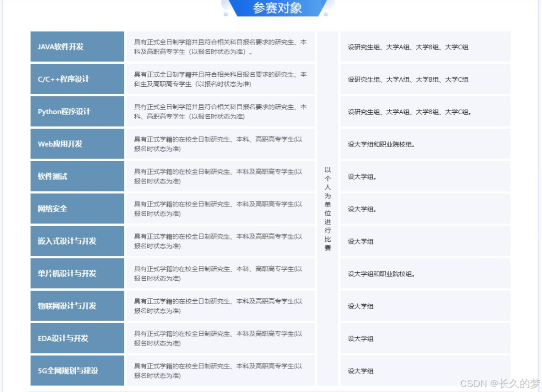Select the 物联网设计与开发 category cell

click(77, 306)
